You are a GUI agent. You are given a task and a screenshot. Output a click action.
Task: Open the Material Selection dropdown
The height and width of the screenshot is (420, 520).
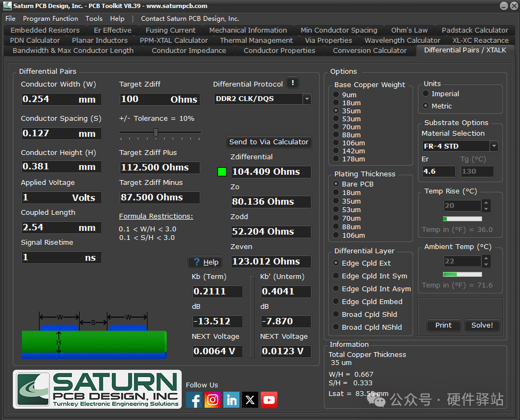(494, 146)
